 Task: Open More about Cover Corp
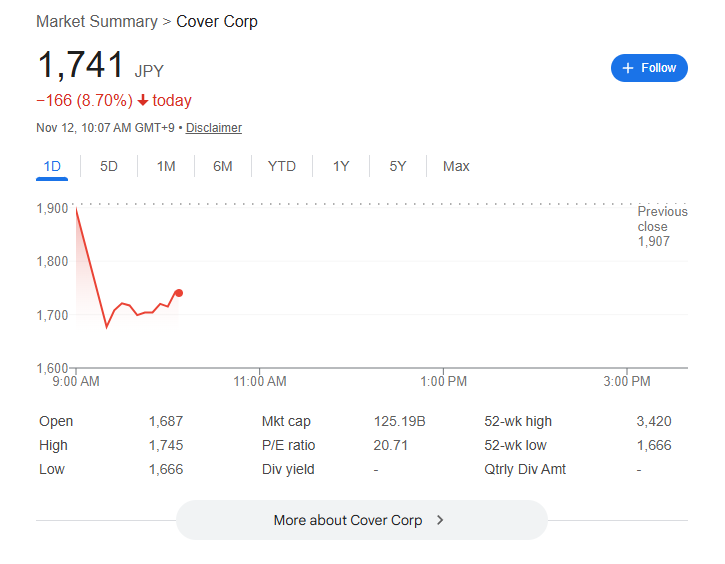click(362, 520)
